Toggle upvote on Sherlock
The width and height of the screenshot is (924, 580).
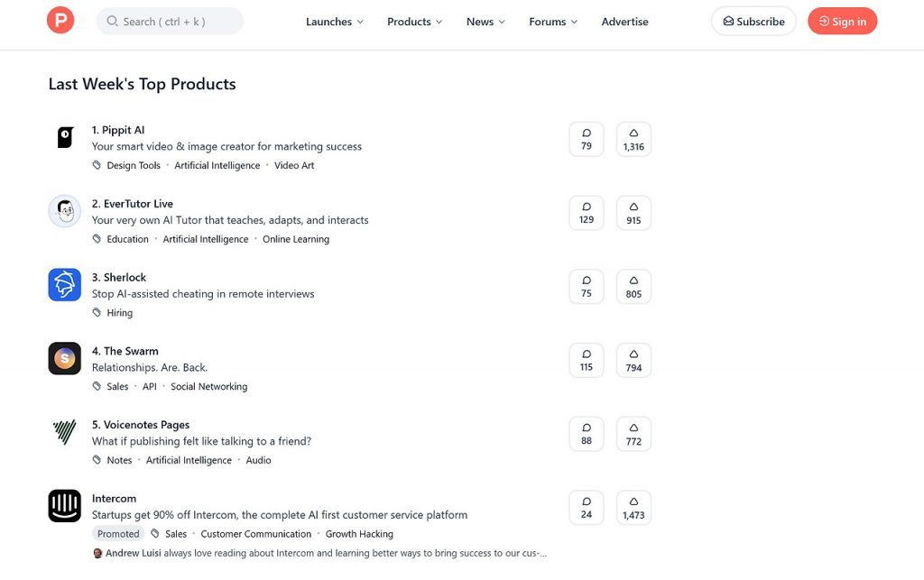click(x=633, y=286)
